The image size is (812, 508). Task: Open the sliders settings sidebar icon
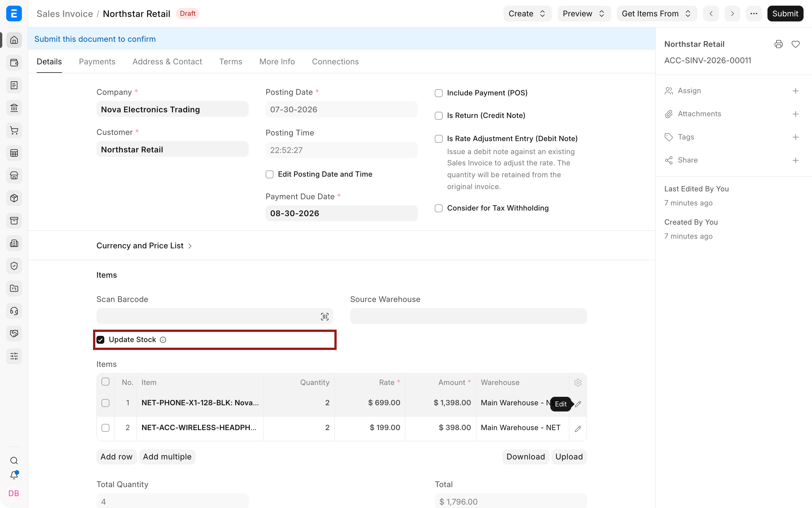(x=14, y=356)
